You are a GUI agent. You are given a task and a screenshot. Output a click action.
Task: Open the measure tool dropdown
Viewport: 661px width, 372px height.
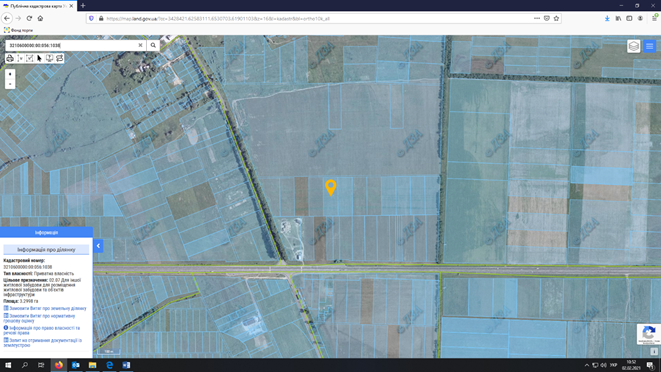[20, 58]
